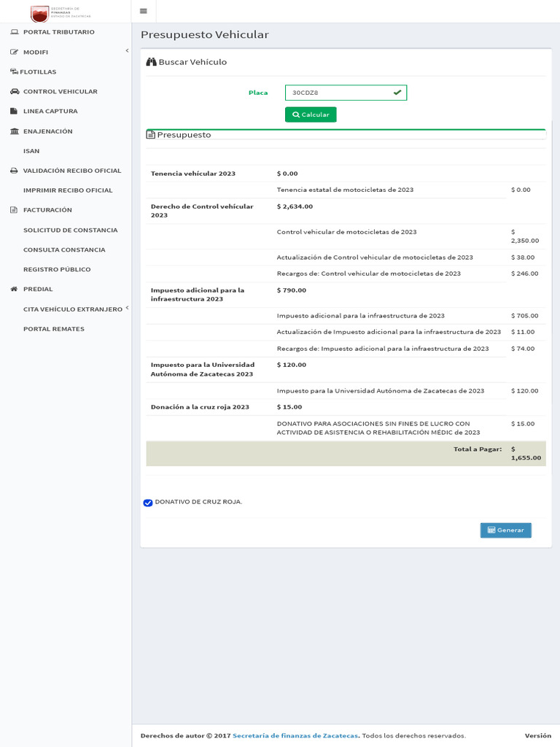Click the binoculars icon by Buscar Vehículo
The image size is (560, 747).
(152, 62)
